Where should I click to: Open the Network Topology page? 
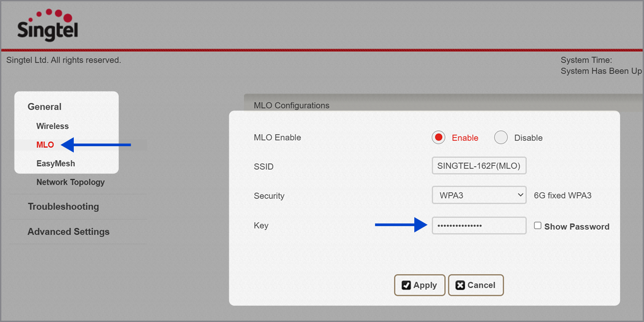(71, 182)
